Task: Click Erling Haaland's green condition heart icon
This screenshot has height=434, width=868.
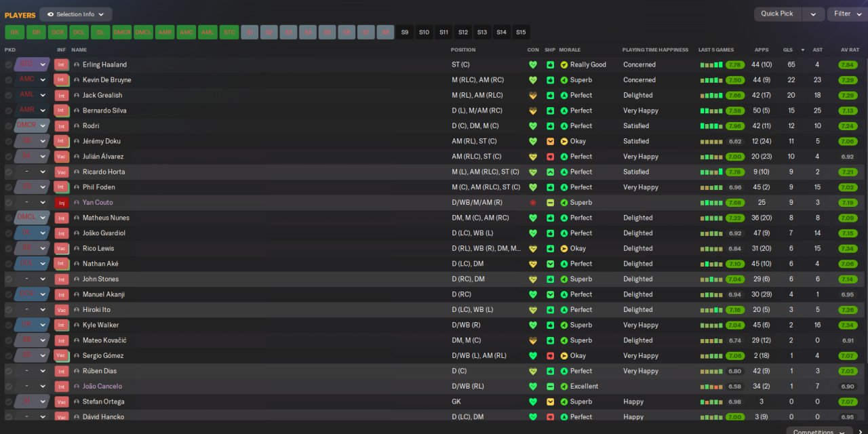Action: 533,64
